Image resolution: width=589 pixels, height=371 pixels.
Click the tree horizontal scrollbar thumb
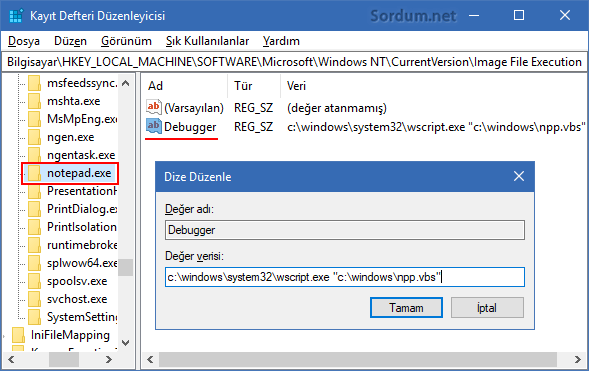(64, 359)
